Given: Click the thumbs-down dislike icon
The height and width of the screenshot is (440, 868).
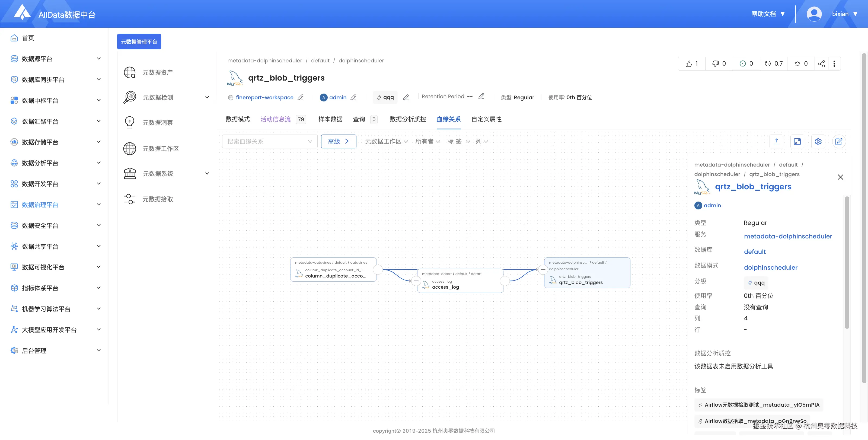Looking at the screenshot, I should (715, 64).
